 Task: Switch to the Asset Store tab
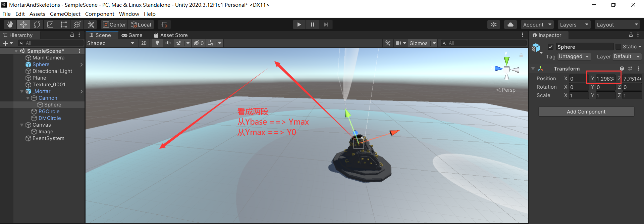[171, 35]
